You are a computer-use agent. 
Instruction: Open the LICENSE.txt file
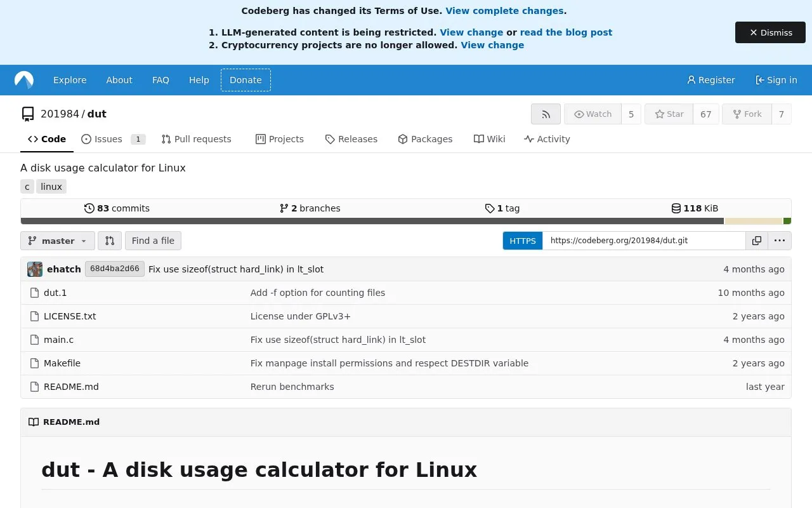(70, 316)
